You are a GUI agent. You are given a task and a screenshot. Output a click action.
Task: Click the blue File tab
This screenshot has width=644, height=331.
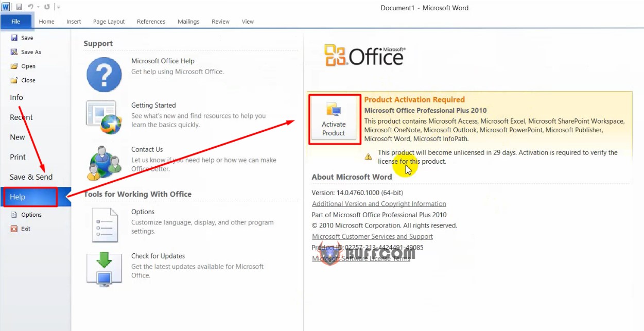16,22
